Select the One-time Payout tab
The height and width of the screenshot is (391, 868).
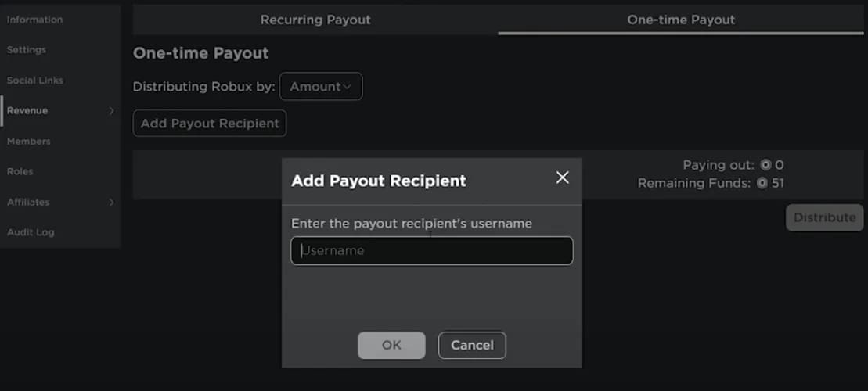tap(681, 20)
